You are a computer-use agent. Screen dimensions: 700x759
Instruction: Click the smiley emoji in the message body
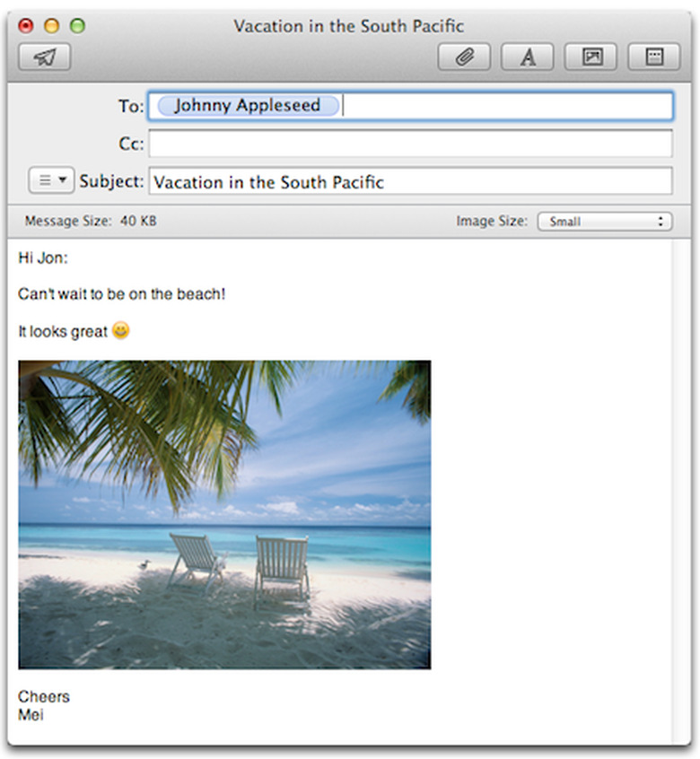[120, 331]
